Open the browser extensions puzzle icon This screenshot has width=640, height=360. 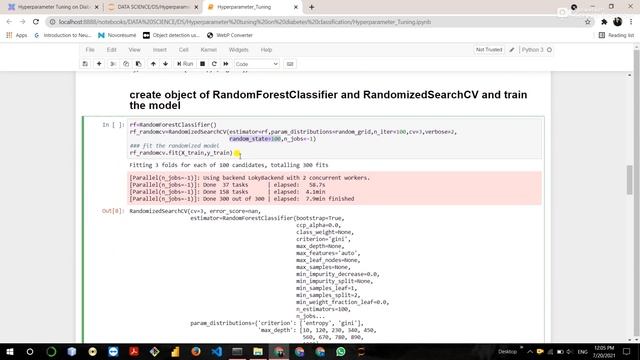604,22
